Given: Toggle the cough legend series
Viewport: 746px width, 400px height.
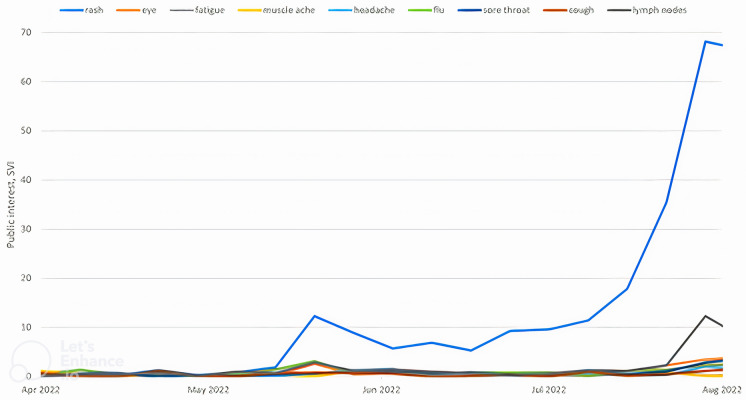Looking at the screenshot, I should tap(569, 10).
